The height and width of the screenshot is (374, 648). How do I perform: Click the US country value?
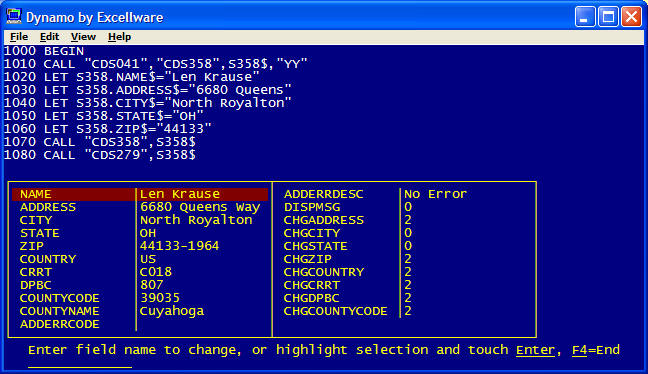148,259
